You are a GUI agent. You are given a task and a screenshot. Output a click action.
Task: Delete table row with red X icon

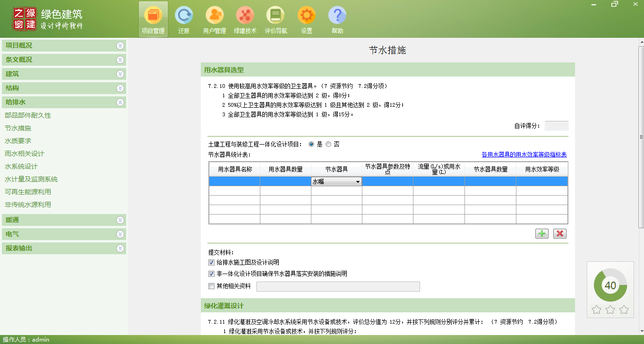pos(559,233)
